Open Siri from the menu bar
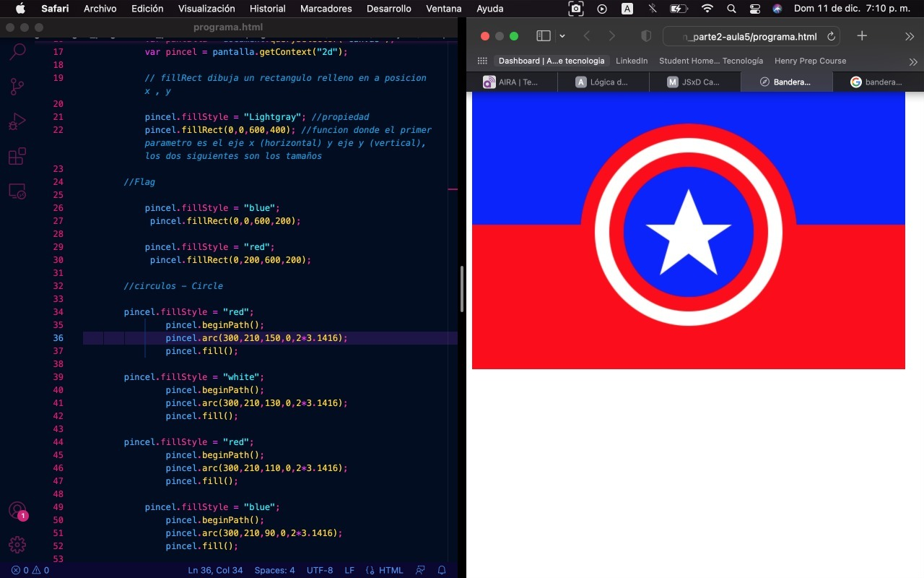924x578 pixels. pyautogui.click(x=777, y=9)
